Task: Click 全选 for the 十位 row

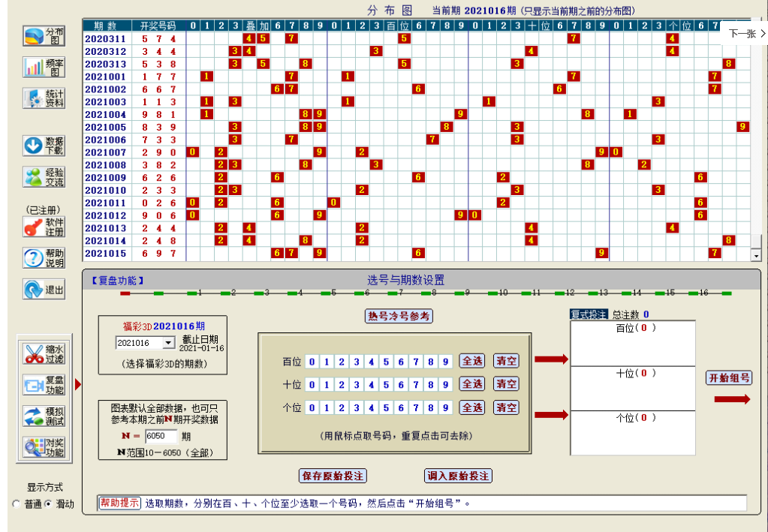Action: (472, 384)
